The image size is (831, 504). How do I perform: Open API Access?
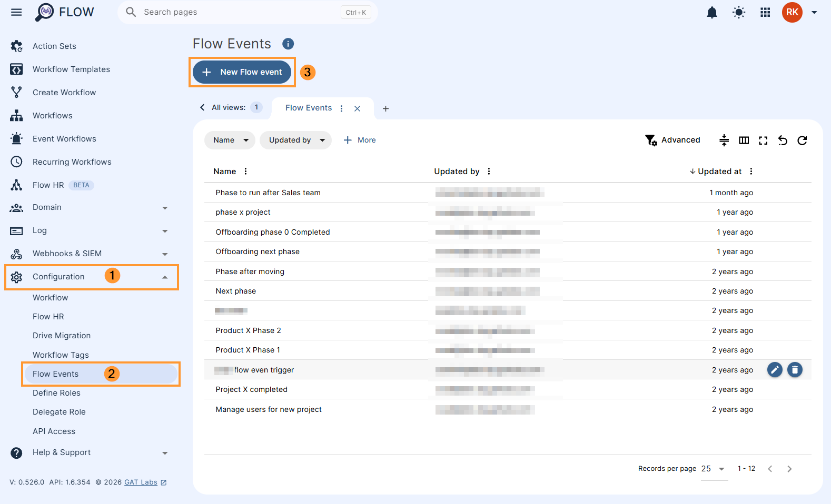pos(54,431)
